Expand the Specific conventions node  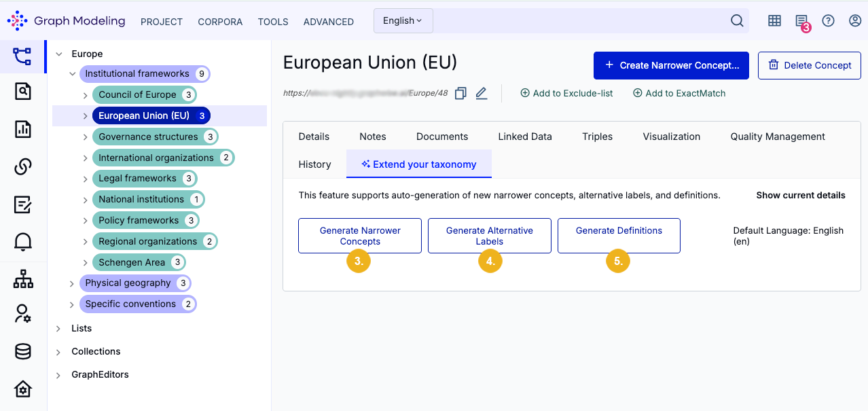pyautogui.click(x=73, y=304)
